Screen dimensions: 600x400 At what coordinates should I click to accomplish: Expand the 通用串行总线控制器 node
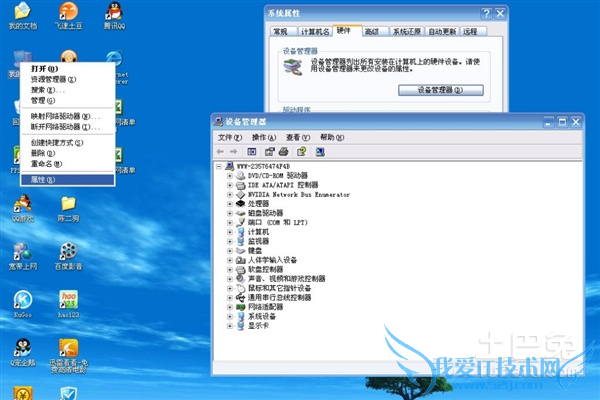pos(230,297)
